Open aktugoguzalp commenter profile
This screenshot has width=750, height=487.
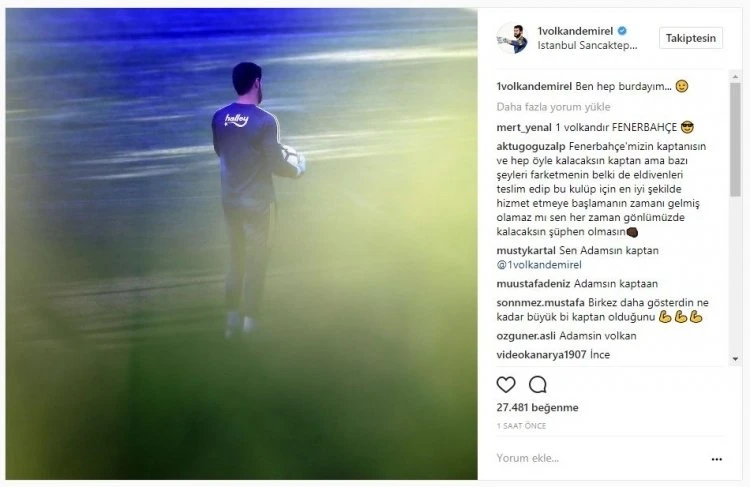point(530,146)
